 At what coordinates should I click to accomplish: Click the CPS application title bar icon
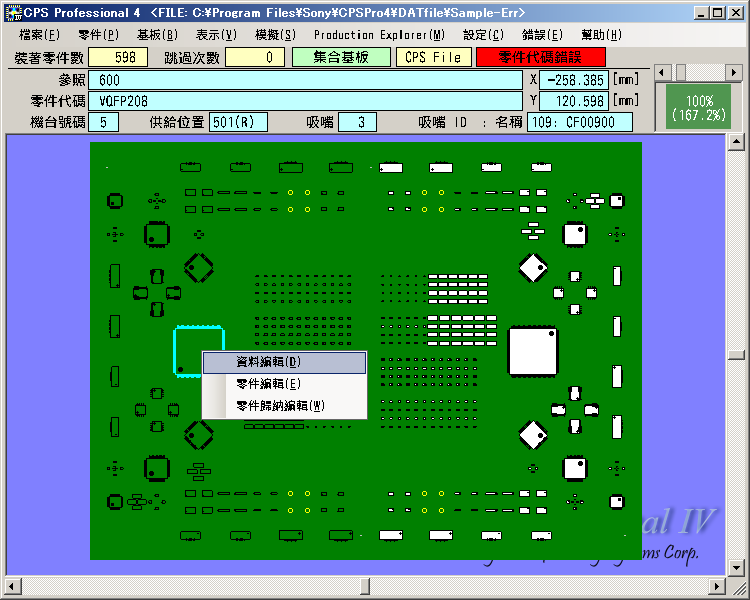point(14,13)
